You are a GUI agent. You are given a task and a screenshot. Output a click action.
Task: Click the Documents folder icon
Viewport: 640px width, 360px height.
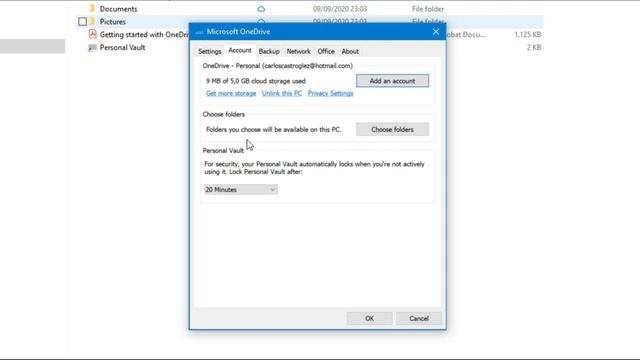point(92,9)
